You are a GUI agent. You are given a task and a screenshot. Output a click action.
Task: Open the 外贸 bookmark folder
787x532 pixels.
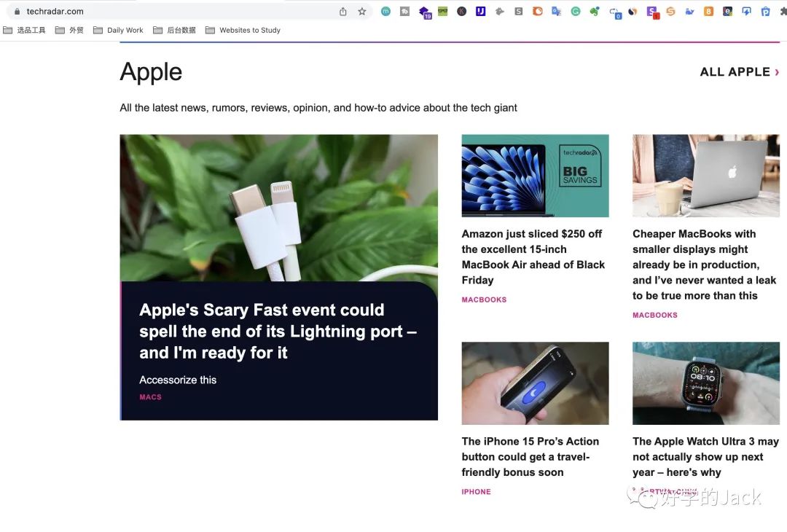[69, 30]
